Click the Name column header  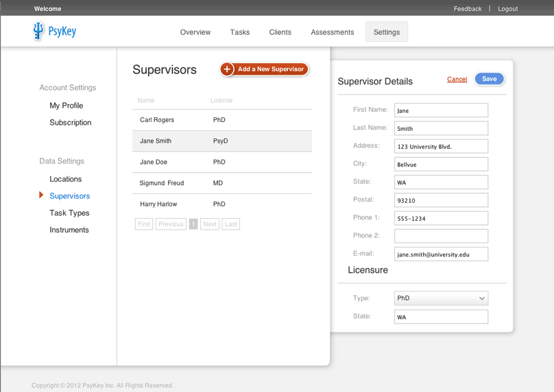[146, 100]
